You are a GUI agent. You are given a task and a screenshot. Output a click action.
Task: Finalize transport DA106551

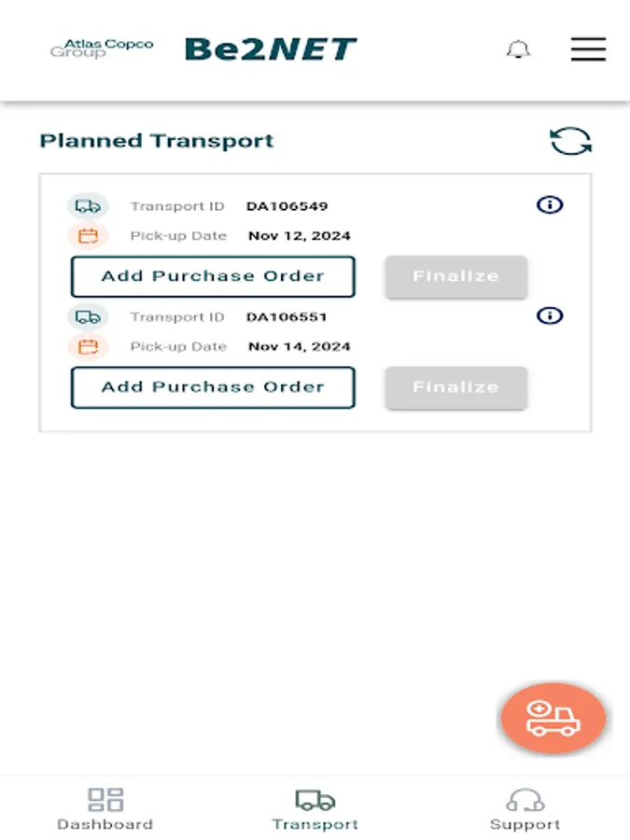click(455, 387)
